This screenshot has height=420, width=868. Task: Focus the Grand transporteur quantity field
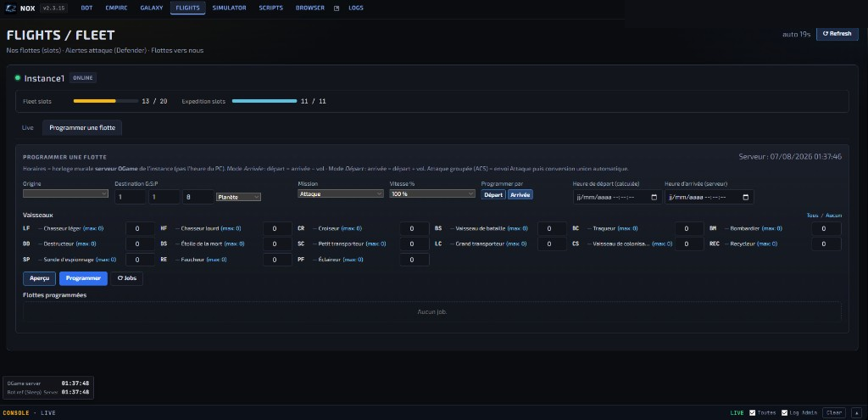(x=552, y=244)
